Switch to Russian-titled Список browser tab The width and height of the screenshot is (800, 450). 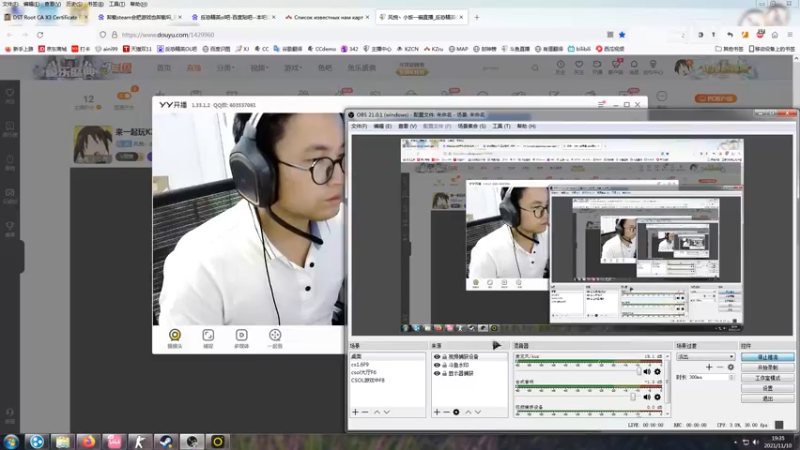329,17
